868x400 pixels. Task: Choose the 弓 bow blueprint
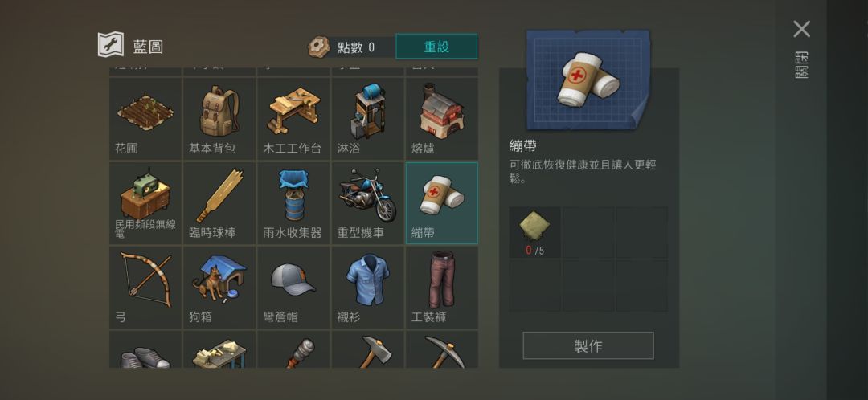[x=145, y=288]
